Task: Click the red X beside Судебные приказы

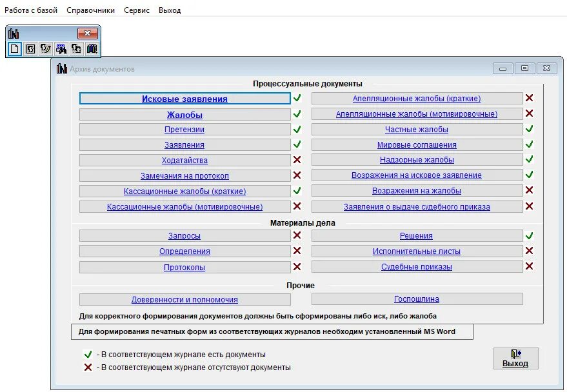Action: click(530, 266)
